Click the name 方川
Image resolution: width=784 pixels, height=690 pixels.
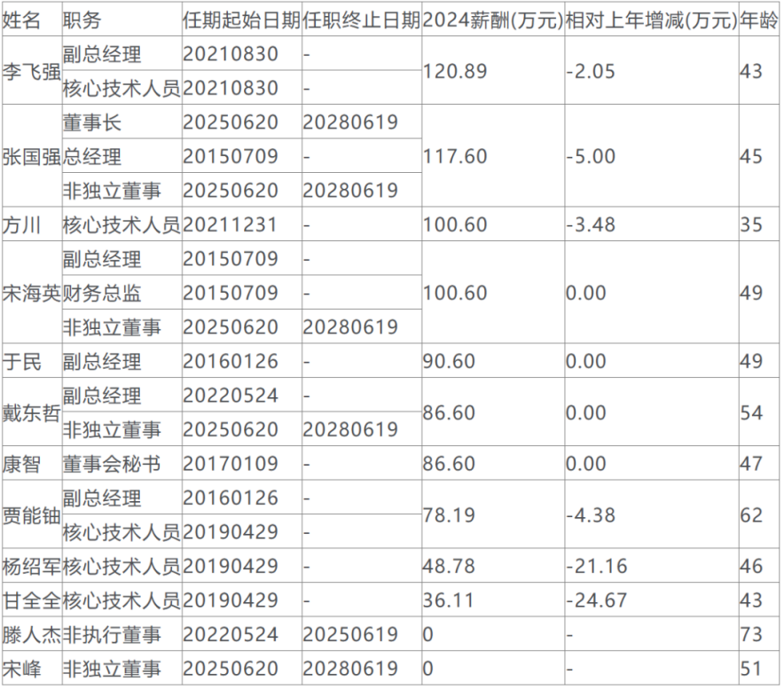[x=23, y=224]
